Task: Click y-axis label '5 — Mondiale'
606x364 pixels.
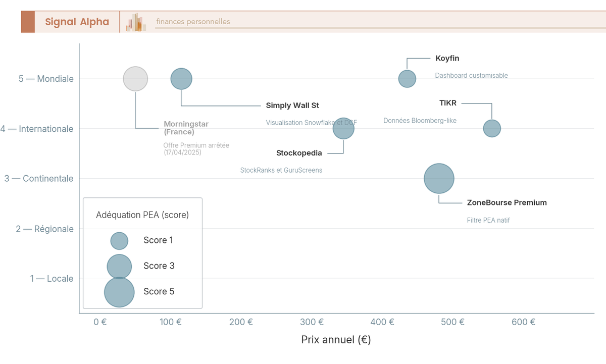Action: coord(46,79)
